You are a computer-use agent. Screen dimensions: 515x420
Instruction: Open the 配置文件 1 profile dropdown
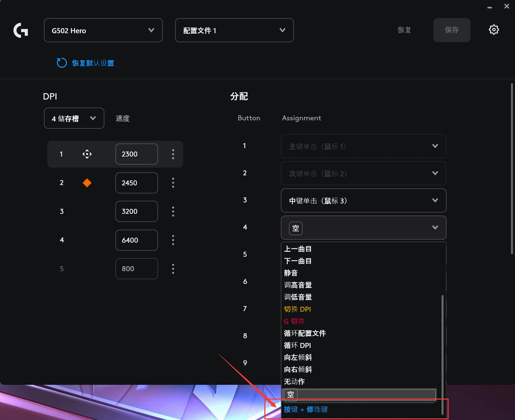(x=235, y=30)
